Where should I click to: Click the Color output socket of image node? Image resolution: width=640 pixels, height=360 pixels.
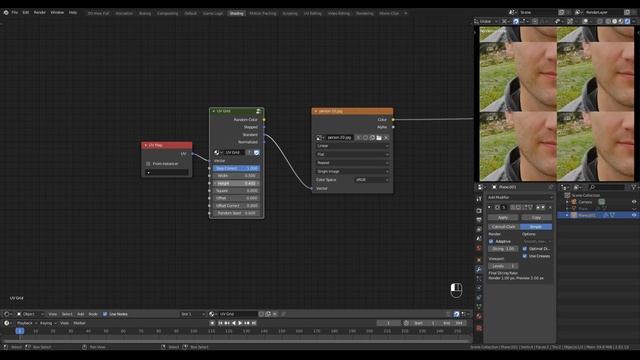pos(393,120)
